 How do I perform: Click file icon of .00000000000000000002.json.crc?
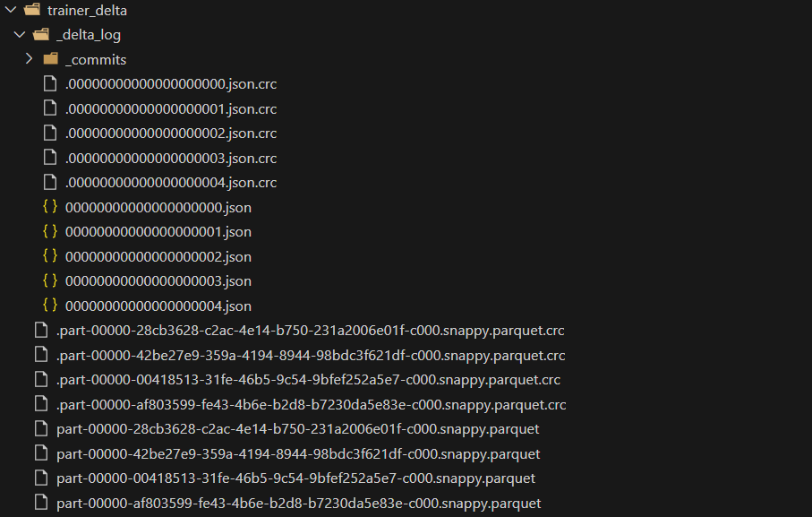[50, 133]
